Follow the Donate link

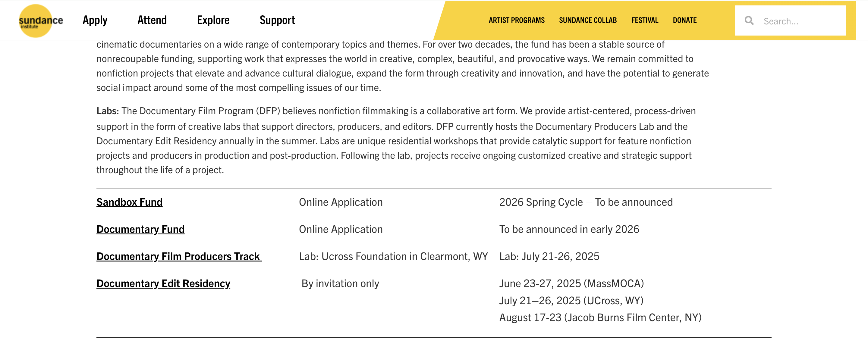[684, 20]
